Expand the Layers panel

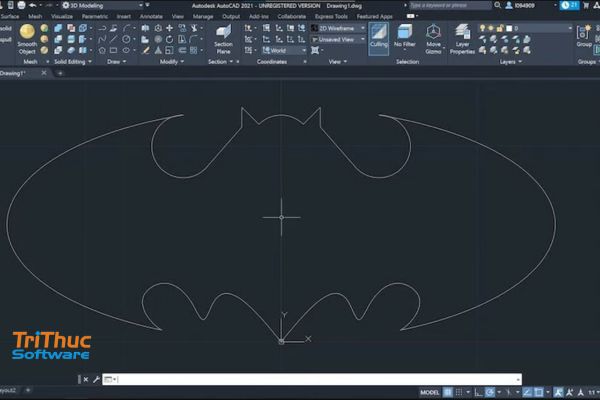pyautogui.click(x=510, y=62)
